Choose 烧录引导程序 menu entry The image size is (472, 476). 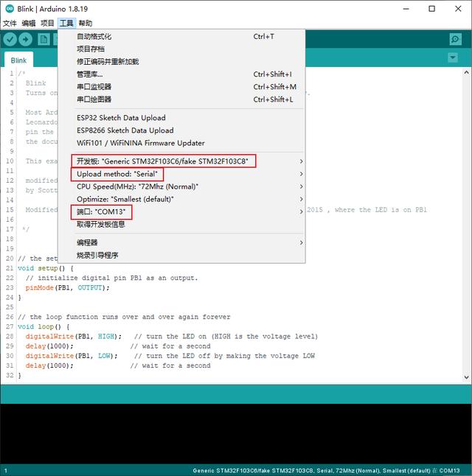(x=181, y=255)
